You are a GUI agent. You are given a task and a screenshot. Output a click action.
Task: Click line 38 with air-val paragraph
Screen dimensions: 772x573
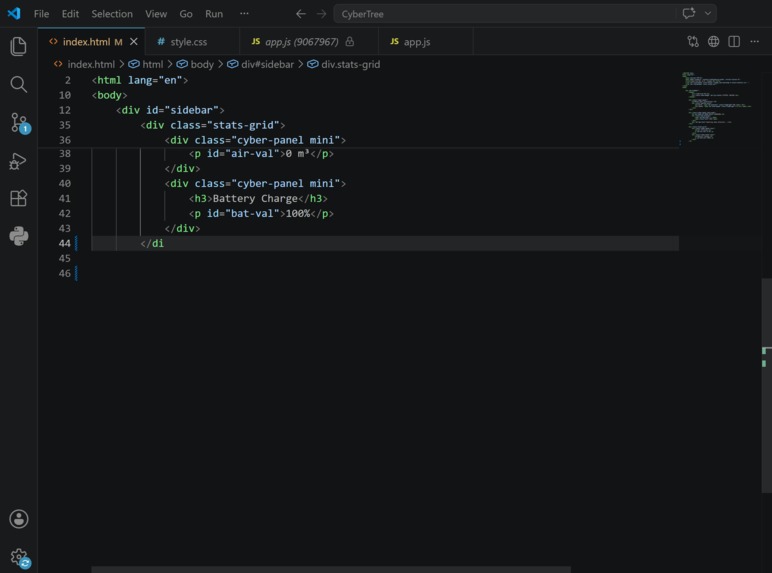261,154
